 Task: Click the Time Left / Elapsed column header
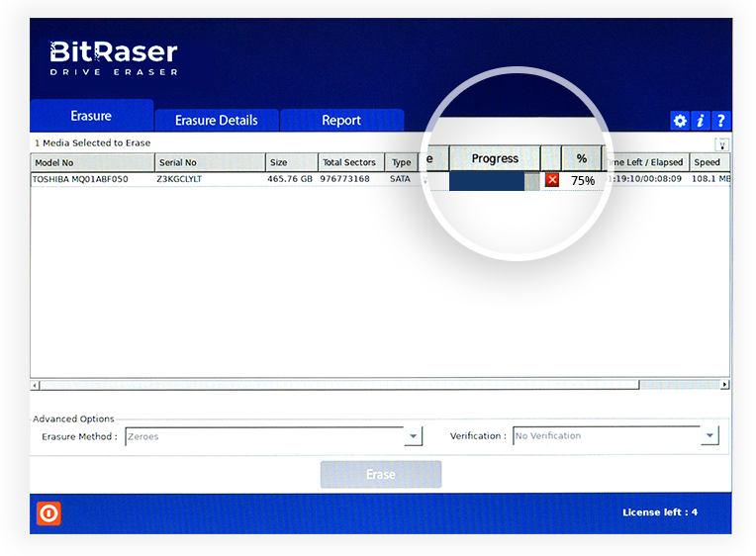tap(646, 162)
